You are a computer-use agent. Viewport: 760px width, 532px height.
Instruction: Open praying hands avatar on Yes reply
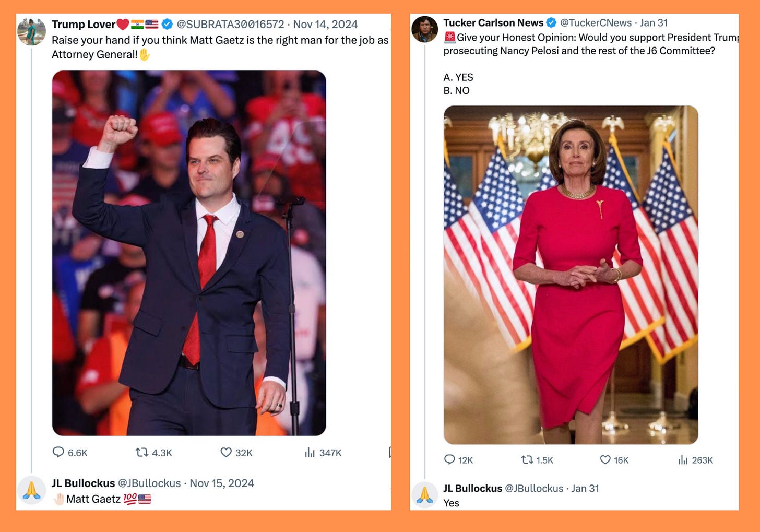point(424,495)
